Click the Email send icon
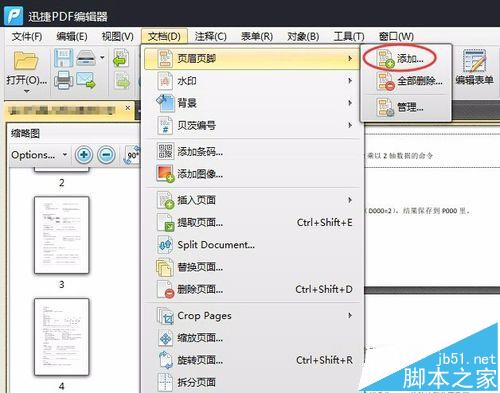 (x=86, y=80)
